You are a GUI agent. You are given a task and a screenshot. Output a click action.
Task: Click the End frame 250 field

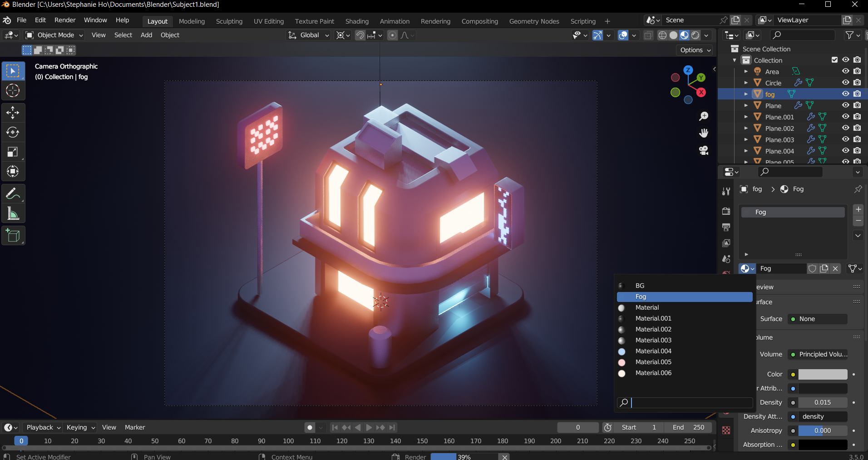click(688, 427)
